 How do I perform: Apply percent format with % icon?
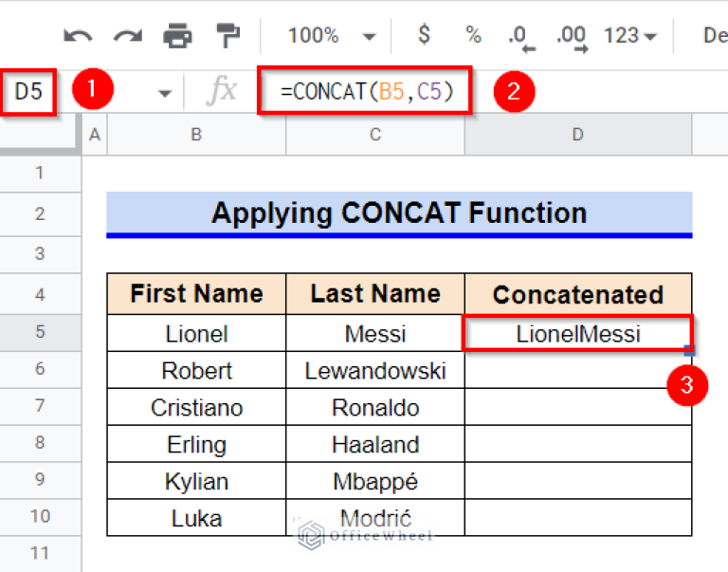(x=473, y=35)
